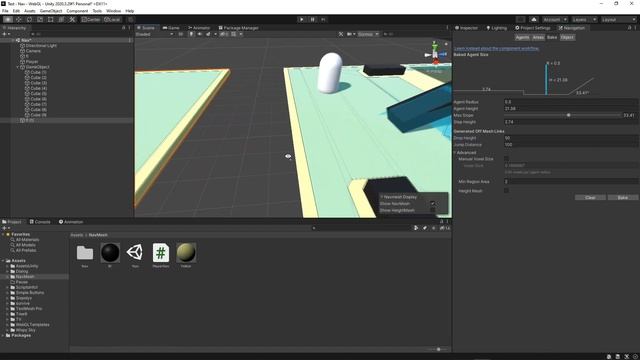Toggle Show HeightMesh checkbox
This screenshot has height=360, width=640.
(x=433, y=210)
